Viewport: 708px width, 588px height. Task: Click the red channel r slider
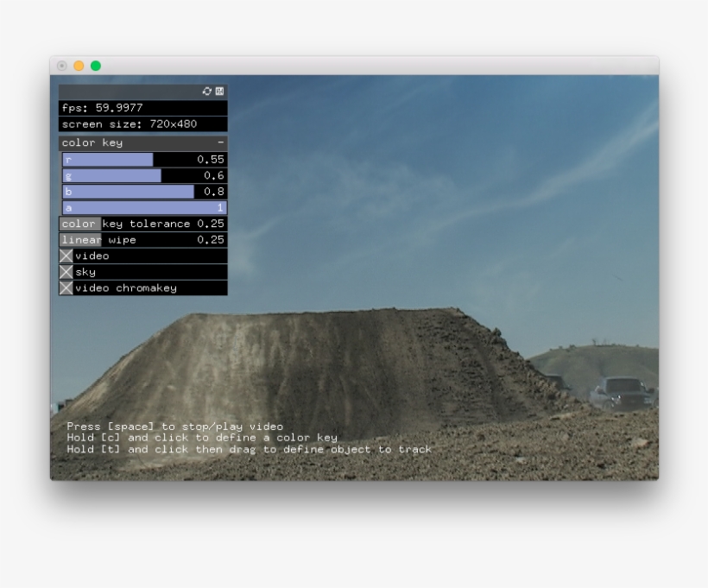tap(143, 160)
